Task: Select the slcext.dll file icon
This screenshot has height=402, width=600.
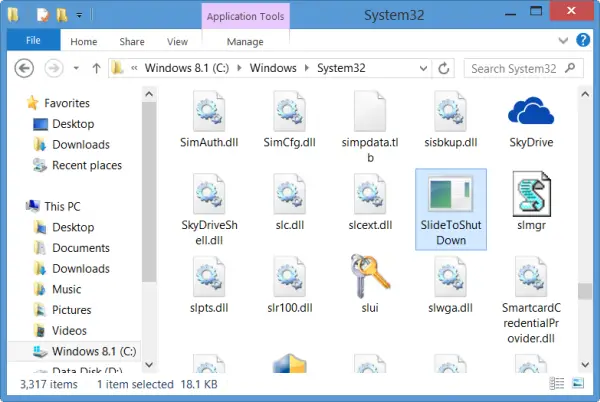Action: (370, 194)
